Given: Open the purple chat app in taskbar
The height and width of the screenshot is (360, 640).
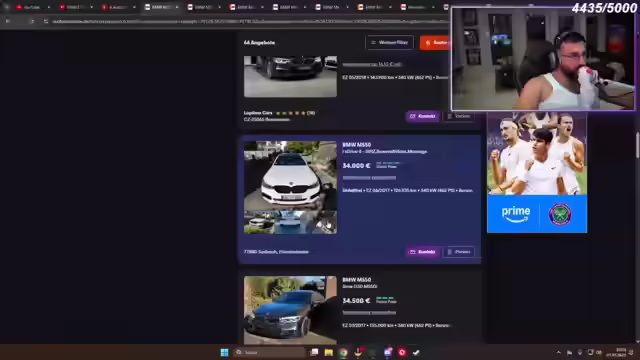Looking at the screenshot, I should pyautogui.click(x=388, y=352).
